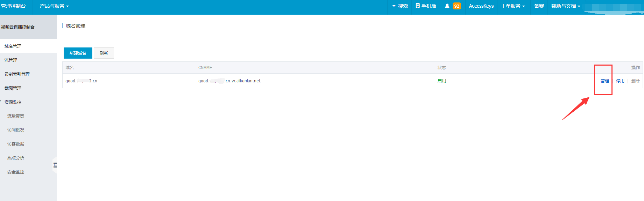Click 管理控制台 in the top bar
Image resolution: width=644 pixels, height=201 pixels.
[13, 6]
